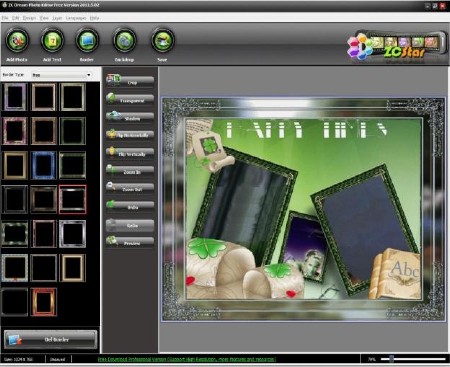Click the Add Photo toolbar icon
This screenshot has width=450, height=367.
(17, 41)
